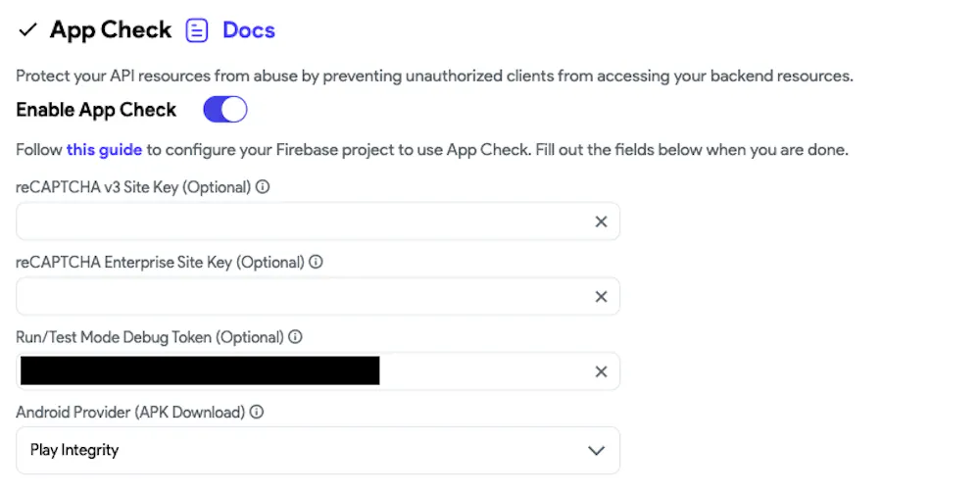Open the Play Integrity provider dropdown
Image resolution: width=980 pixels, height=494 pixels.
point(318,450)
